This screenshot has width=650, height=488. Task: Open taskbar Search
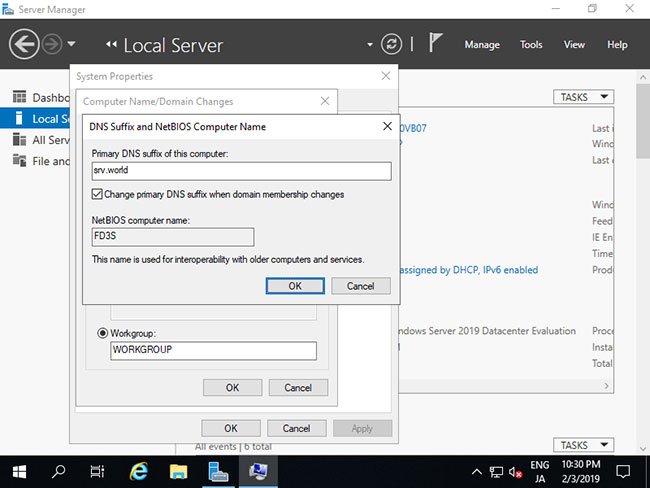(x=58, y=471)
